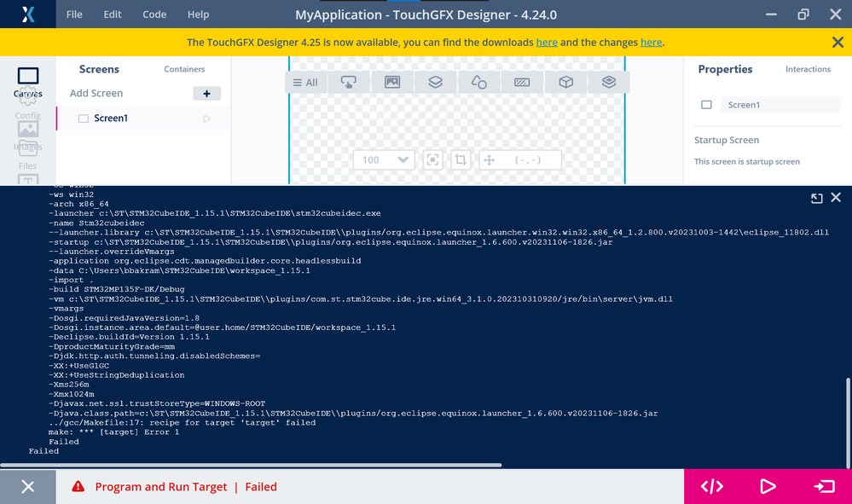852x504 pixels.
Task: Toggle the Screen1 checkbox in Screens list
Action: (83, 119)
